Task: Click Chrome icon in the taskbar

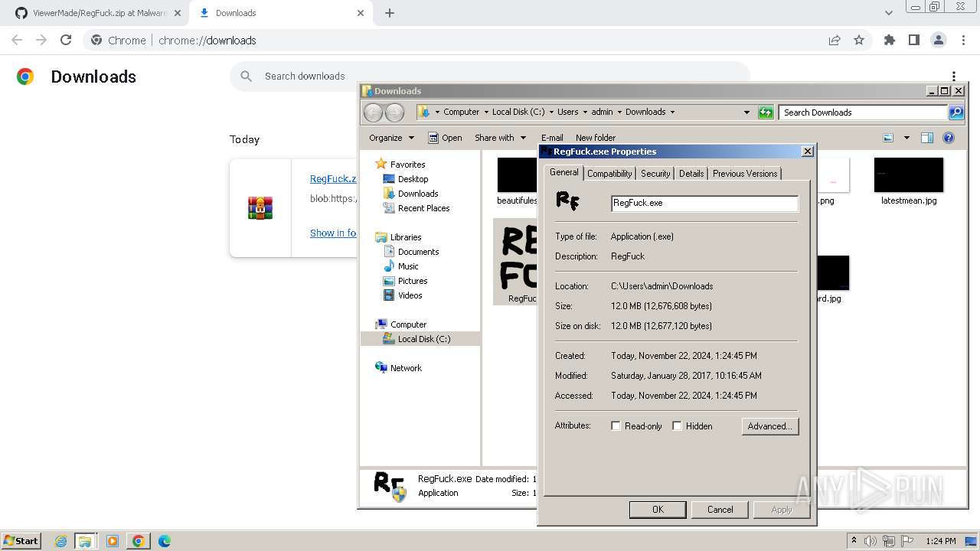Action: (139, 541)
